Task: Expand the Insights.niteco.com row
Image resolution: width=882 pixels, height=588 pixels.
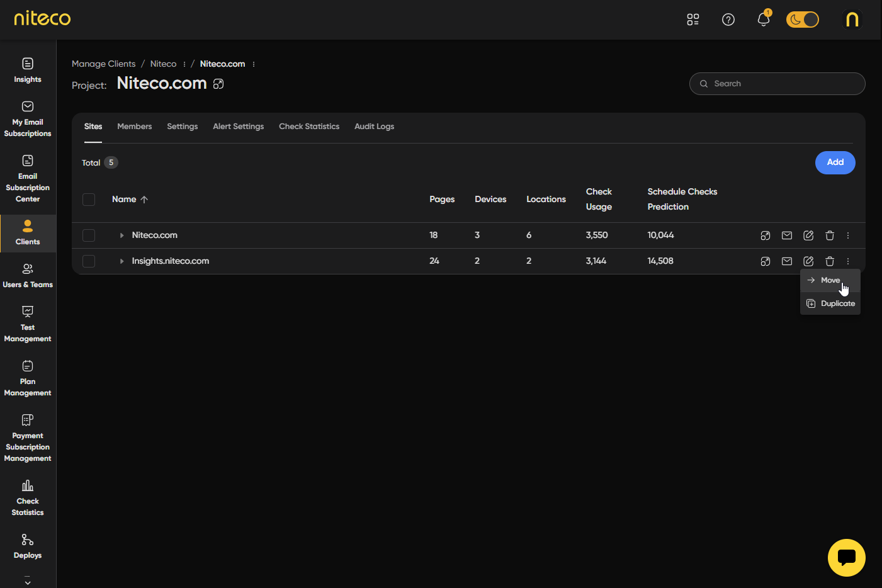Action: click(122, 261)
